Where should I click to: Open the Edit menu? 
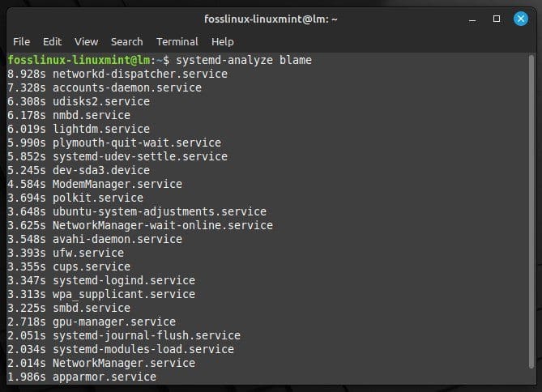tap(52, 42)
